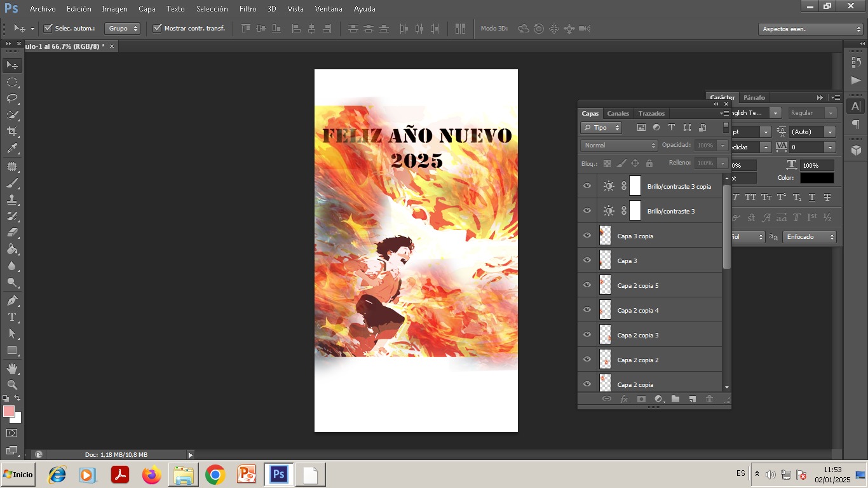
Task: Select the Hand tool
Action: tap(12, 368)
